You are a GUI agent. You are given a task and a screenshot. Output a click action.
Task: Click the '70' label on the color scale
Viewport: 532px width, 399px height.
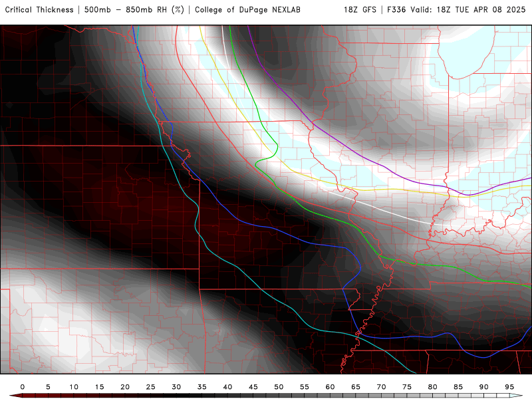coord(381,387)
